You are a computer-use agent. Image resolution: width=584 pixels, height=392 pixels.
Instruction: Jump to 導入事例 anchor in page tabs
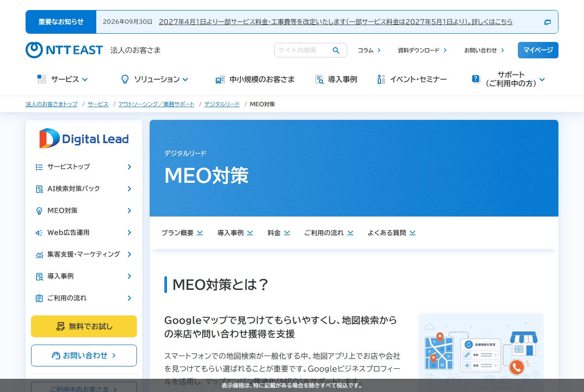pyautogui.click(x=235, y=233)
